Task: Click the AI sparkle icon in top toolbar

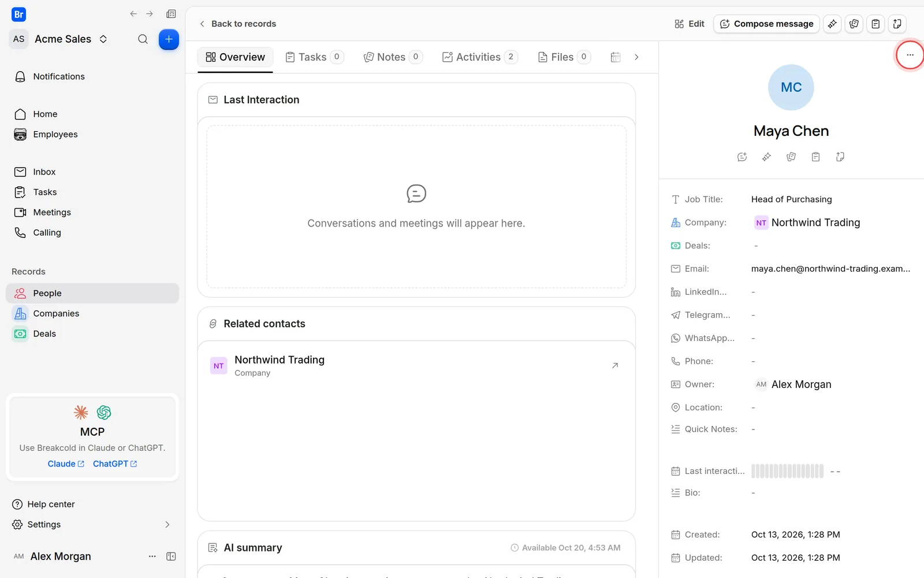Action: pos(832,24)
